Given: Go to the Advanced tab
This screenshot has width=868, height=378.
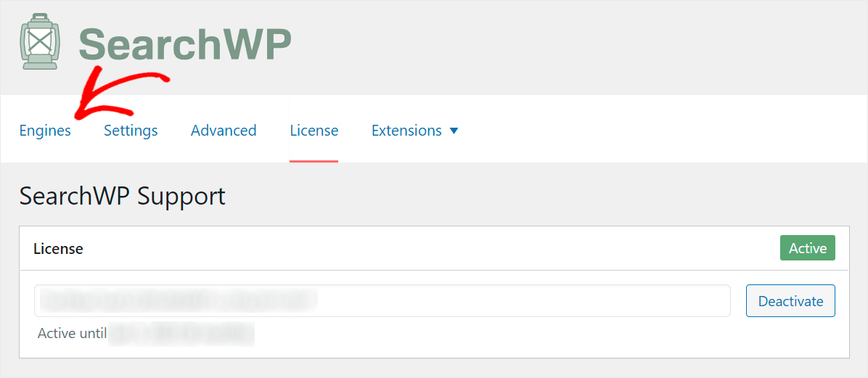Looking at the screenshot, I should (224, 131).
